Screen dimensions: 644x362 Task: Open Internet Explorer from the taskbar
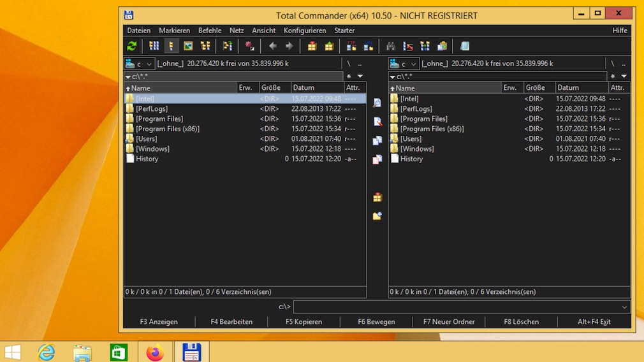(x=47, y=352)
